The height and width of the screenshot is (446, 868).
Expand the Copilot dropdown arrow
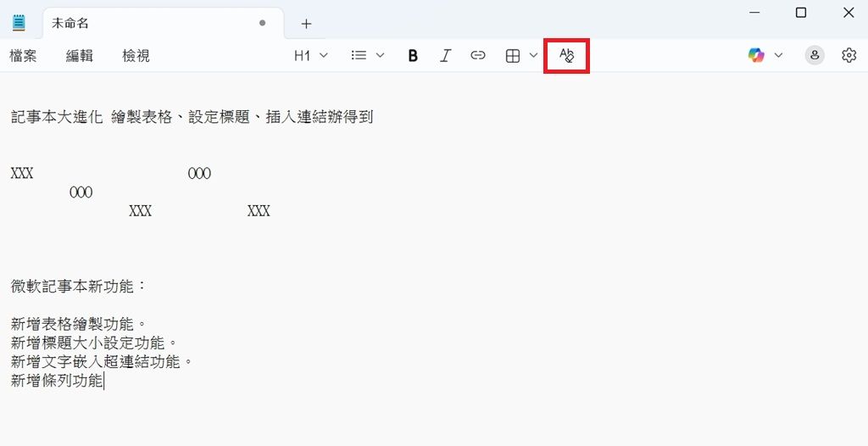[778, 55]
